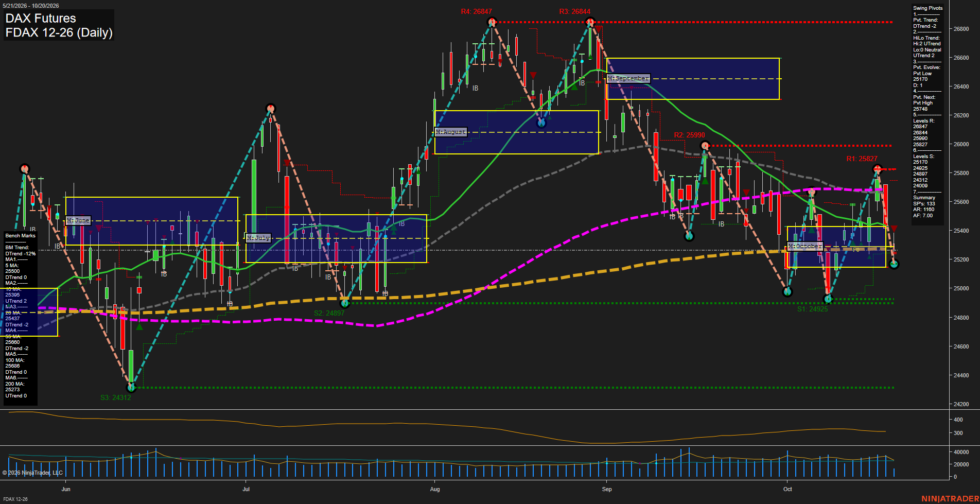This screenshot has width=980, height=504.
Task: Click the S3: 24312 support label on chart
Action: (116, 397)
